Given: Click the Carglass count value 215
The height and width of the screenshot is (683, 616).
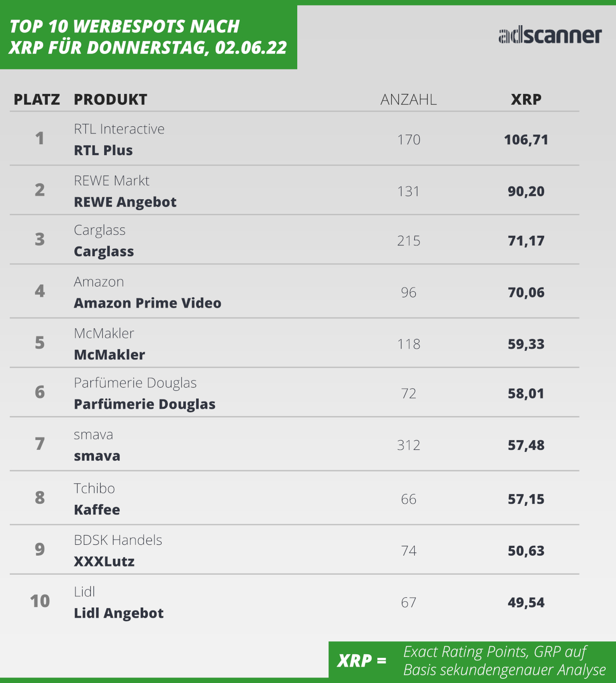Looking at the screenshot, I should (x=409, y=241).
